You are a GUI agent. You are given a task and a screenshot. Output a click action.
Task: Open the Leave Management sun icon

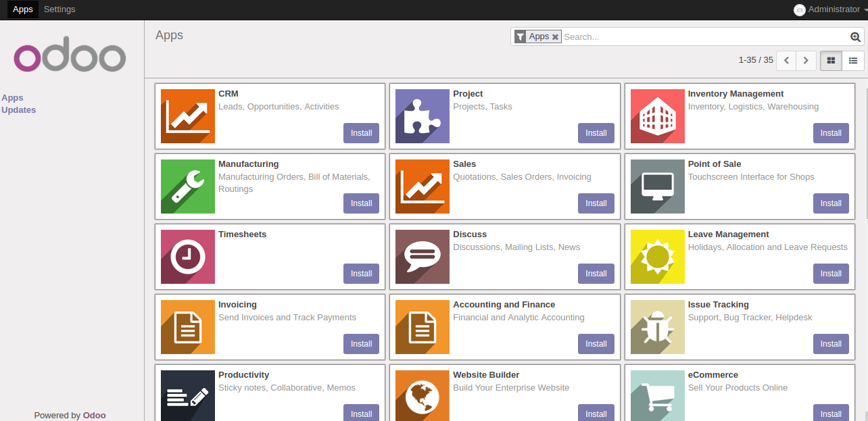[x=658, y=257]
